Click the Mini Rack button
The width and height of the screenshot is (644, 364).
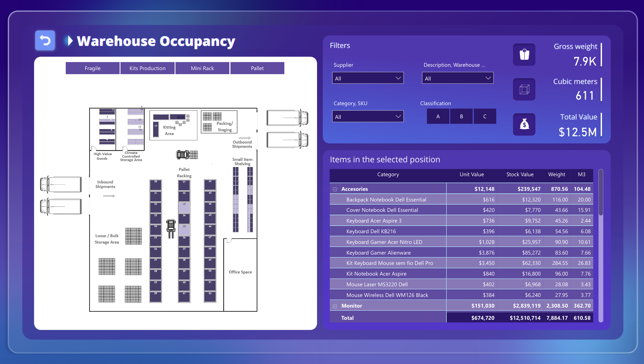click(x=202, y=68)
